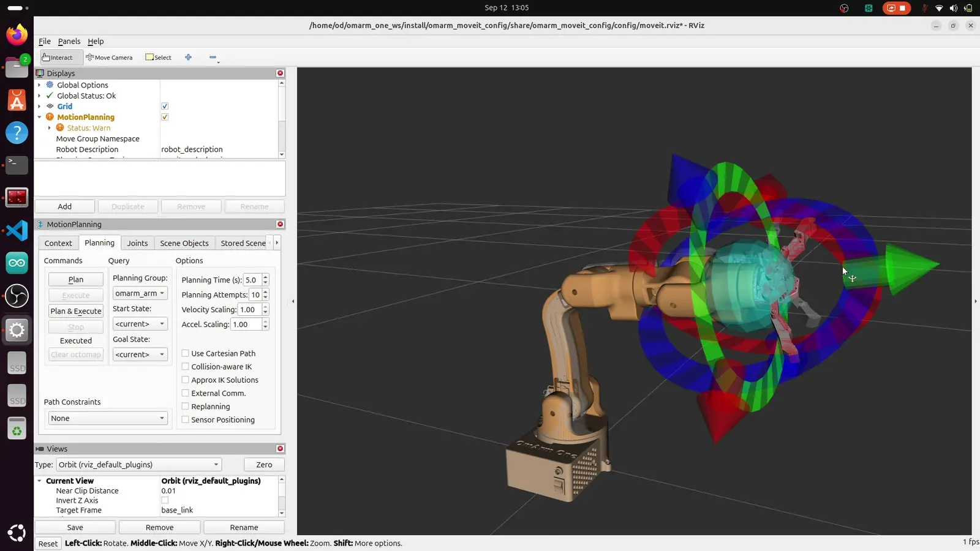
Task: Click the blue plus add-tool icon
Action: pyautogui.click(x=189, y=58)
